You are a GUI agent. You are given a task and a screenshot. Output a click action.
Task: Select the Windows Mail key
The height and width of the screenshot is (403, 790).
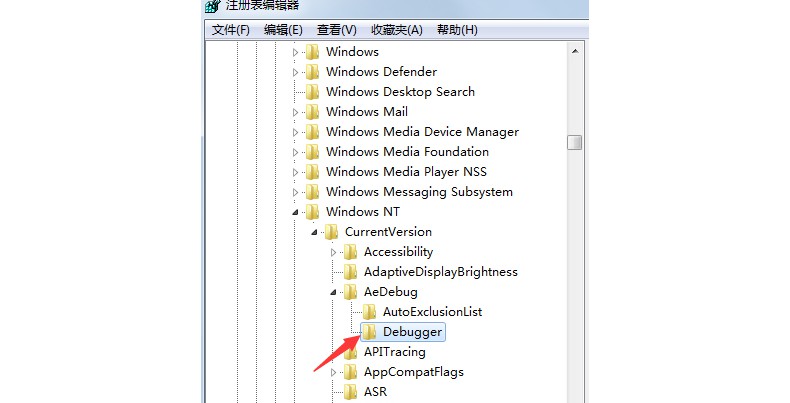(x=367, y=112)
